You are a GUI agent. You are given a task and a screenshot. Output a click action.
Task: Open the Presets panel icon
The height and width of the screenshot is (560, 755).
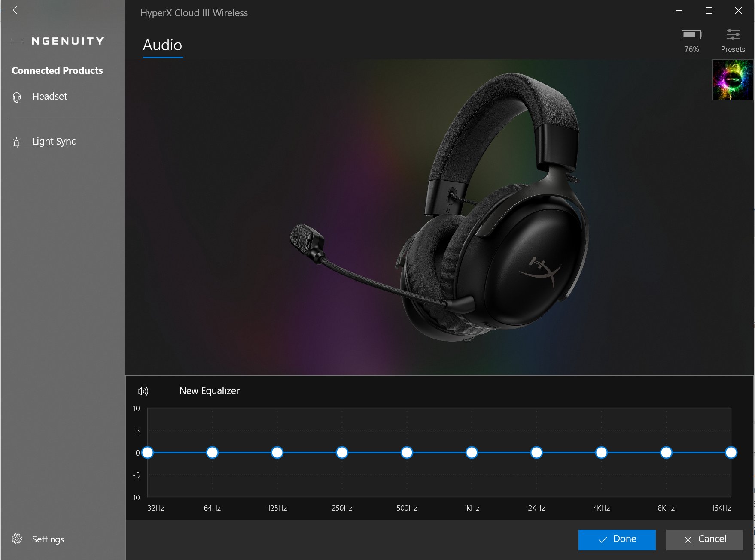point(732,35)
